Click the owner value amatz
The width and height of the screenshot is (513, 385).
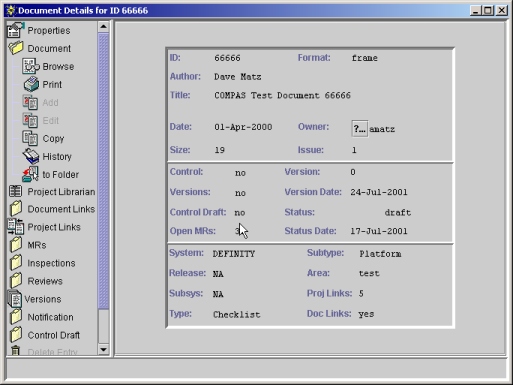click(x=382, y=129)
